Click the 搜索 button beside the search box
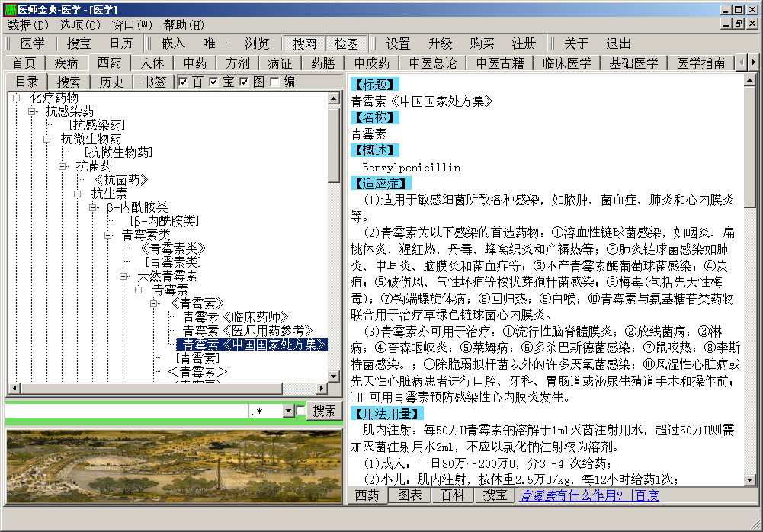The width and height of the screenshot is (763, 532). tap(324, 411)
